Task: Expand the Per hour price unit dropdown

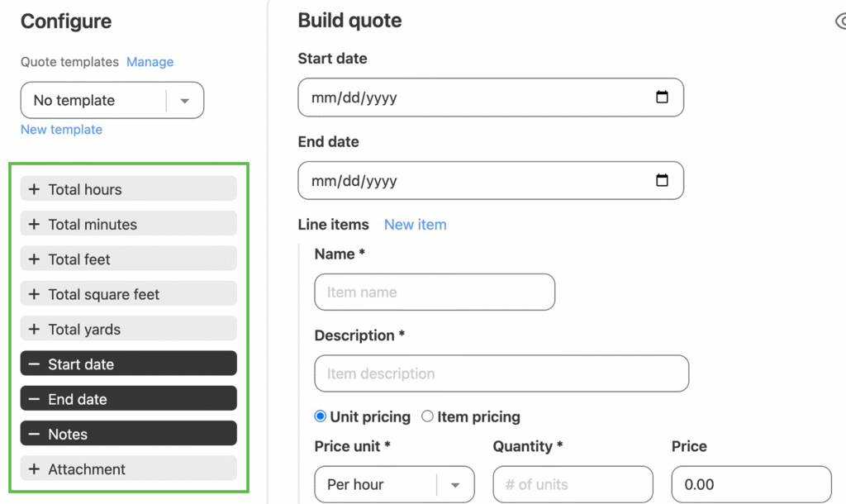Action: coord(455,485)
